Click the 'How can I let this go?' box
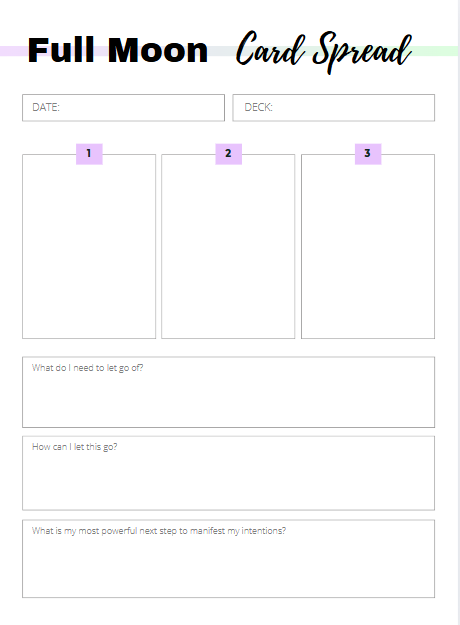The height and width of the screenshot is (625, 460). tap(228, 473)
